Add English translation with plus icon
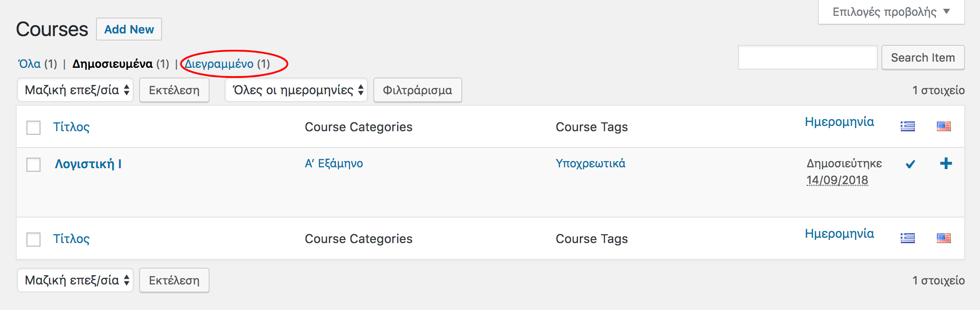This screenshot has height=310, width=980. (x=946, y=164)
